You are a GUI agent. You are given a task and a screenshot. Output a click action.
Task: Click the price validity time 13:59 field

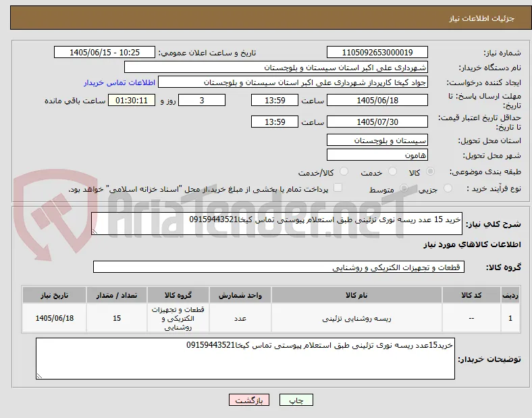[x=275, y=122]
